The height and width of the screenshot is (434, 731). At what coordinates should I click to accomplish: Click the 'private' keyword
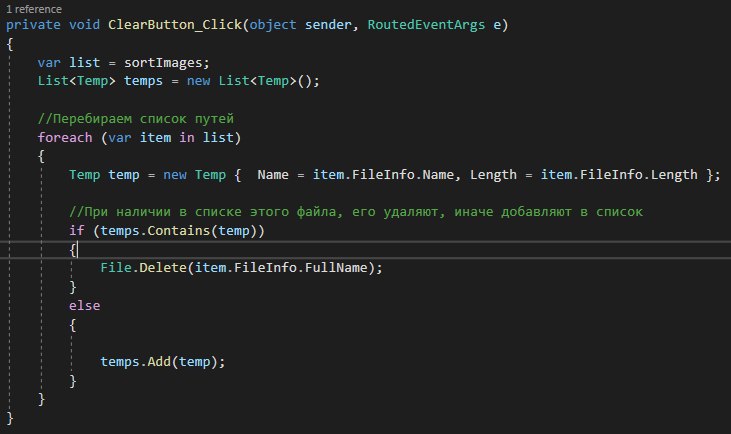click(33, 25)
